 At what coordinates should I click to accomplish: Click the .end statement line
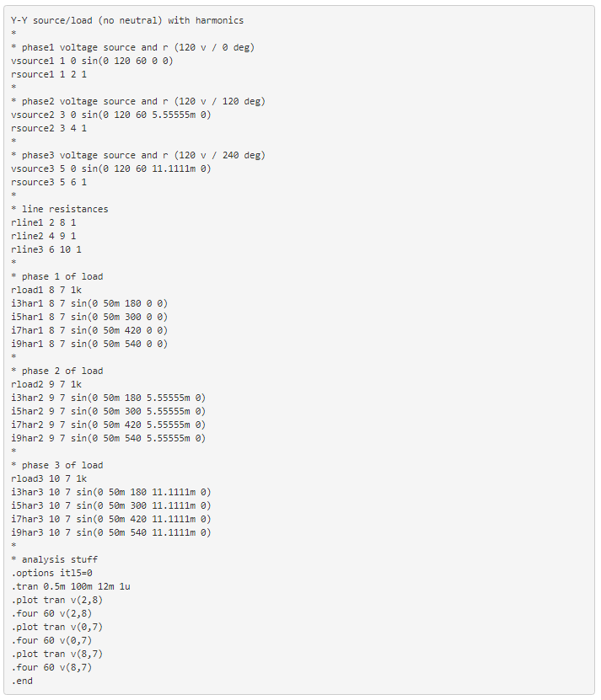click(x=22, y=681)
